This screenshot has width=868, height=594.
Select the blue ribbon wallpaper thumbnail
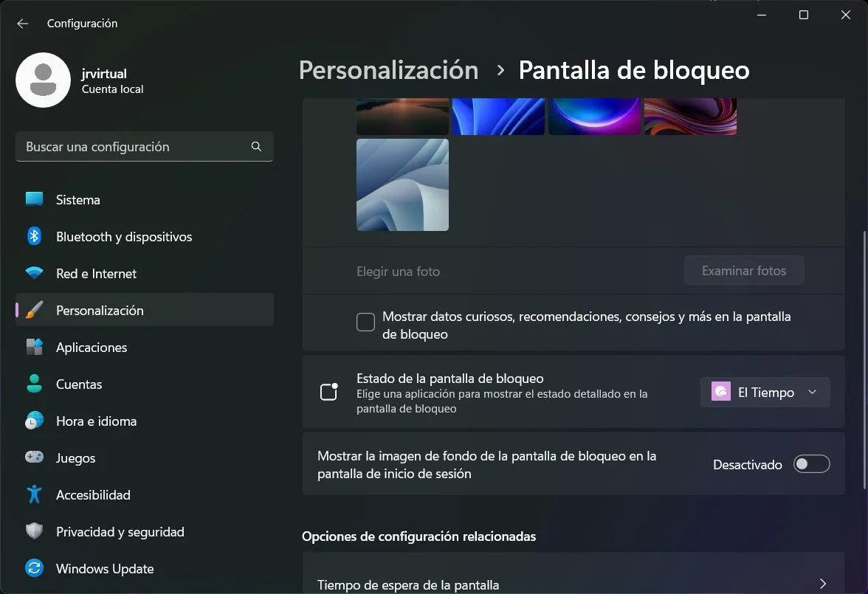coord(498,117)
